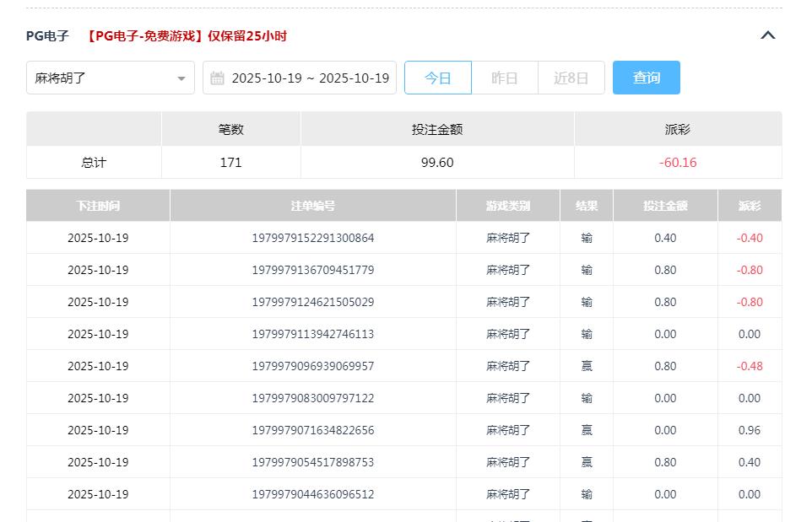Image resolution: width=812 pixels, height=522 pixels.
Task: Click the dropdown arrow on the game selector
Action: pos(181,78)
